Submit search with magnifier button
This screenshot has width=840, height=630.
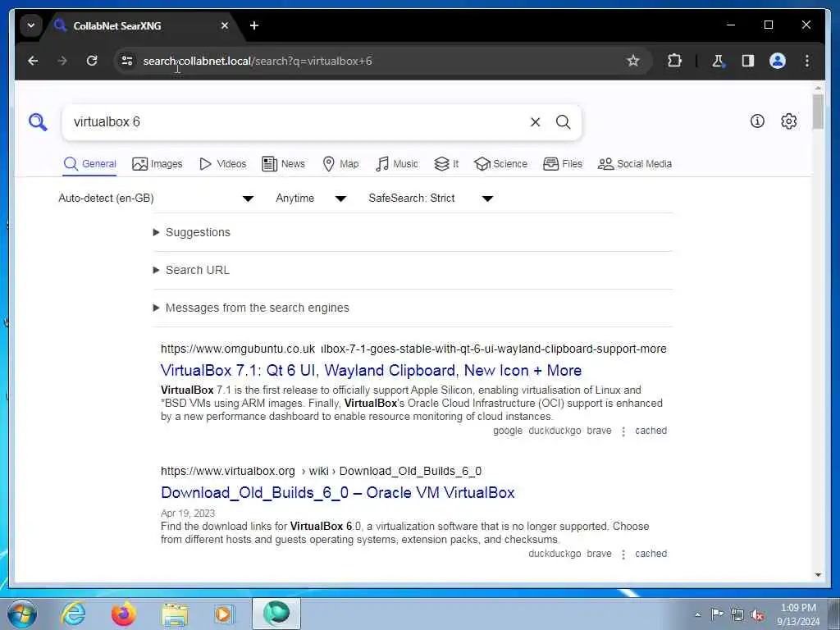point(563,122)
